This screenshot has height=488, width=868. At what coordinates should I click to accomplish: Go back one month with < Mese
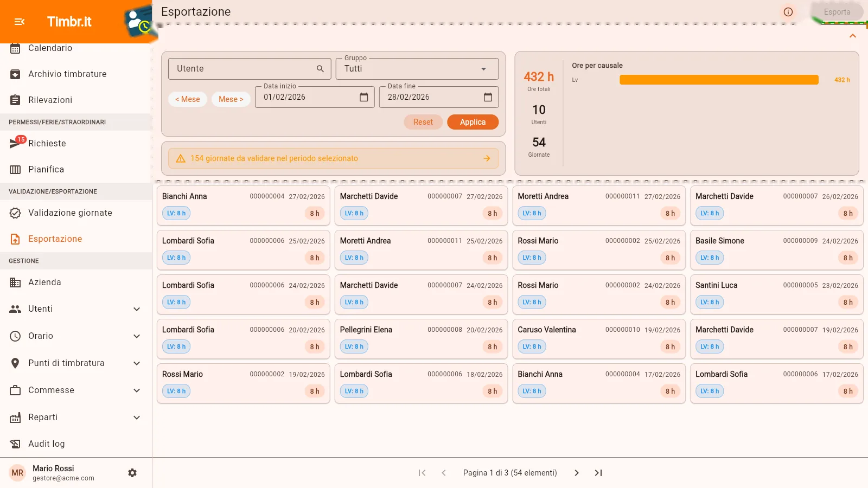[x=188, y=99]
